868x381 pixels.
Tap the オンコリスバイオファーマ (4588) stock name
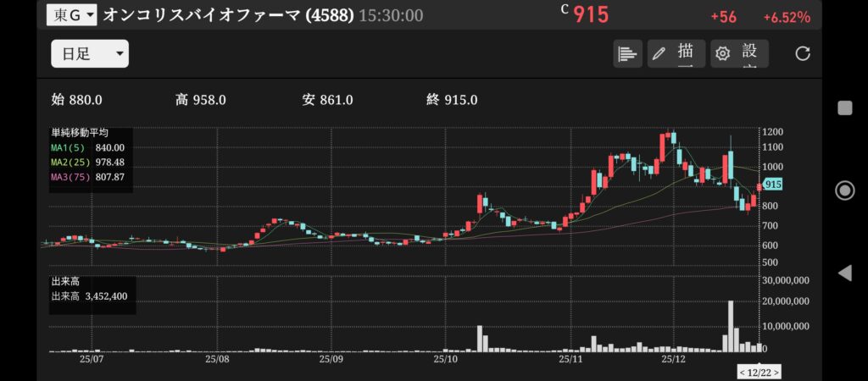tap(228, 15)
